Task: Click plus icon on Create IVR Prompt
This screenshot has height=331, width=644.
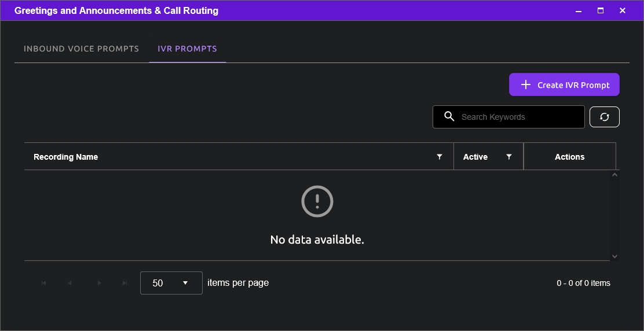Action: click(526, 84)
